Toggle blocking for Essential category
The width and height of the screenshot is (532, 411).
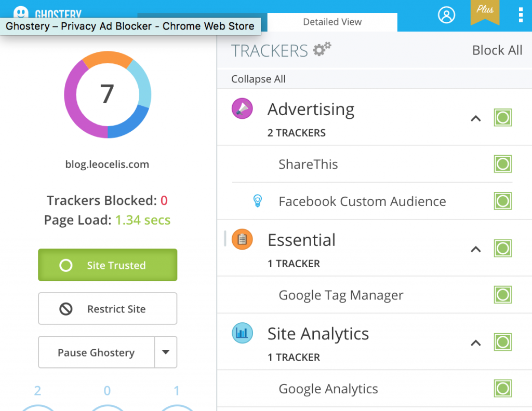(502, 249)
